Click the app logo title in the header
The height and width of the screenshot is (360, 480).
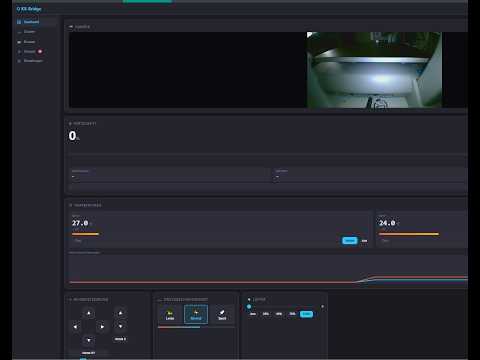[x=29, y=9]
